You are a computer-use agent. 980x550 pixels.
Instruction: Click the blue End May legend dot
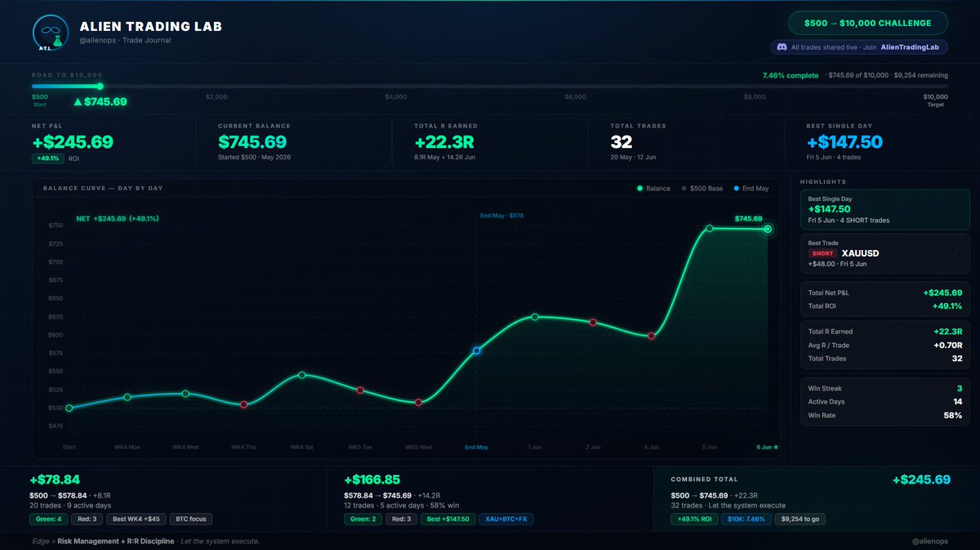[x=736, y=189]
